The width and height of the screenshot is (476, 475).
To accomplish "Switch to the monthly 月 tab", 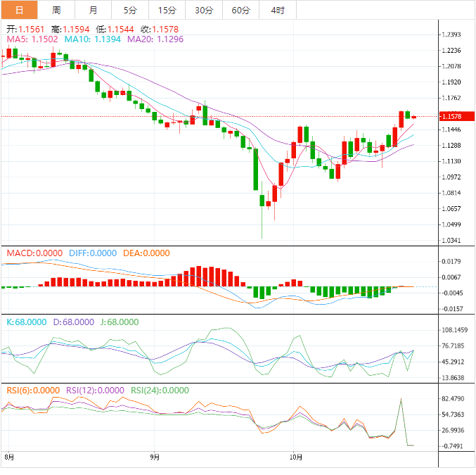I will click(94, 10).
